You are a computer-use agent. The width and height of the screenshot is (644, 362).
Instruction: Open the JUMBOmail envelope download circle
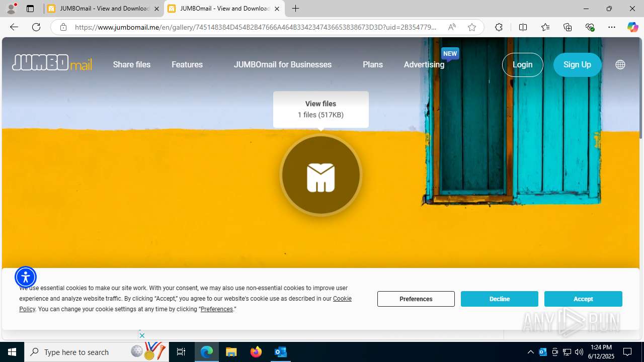coord(321,175)
